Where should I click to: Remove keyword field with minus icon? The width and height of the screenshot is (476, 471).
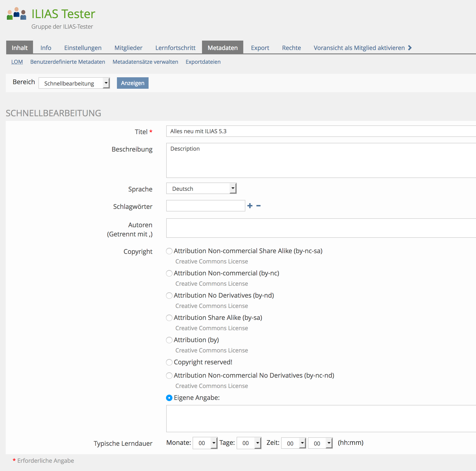point(258,206)
